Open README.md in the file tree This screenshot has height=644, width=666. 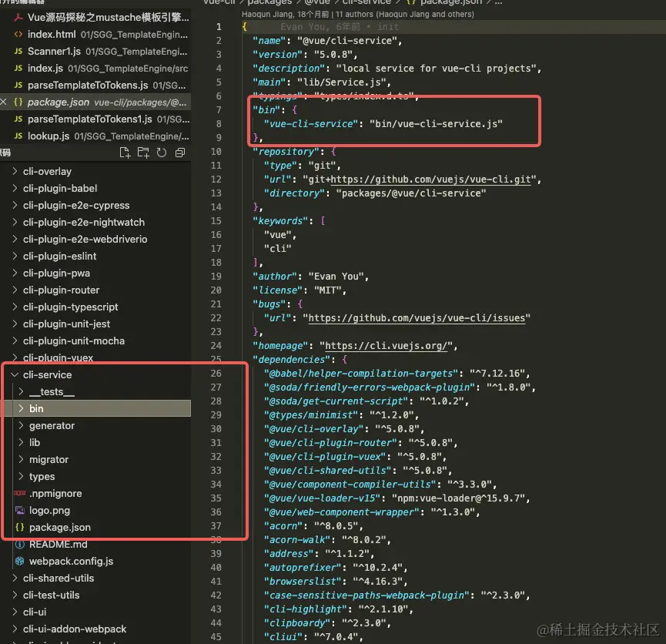95,545
